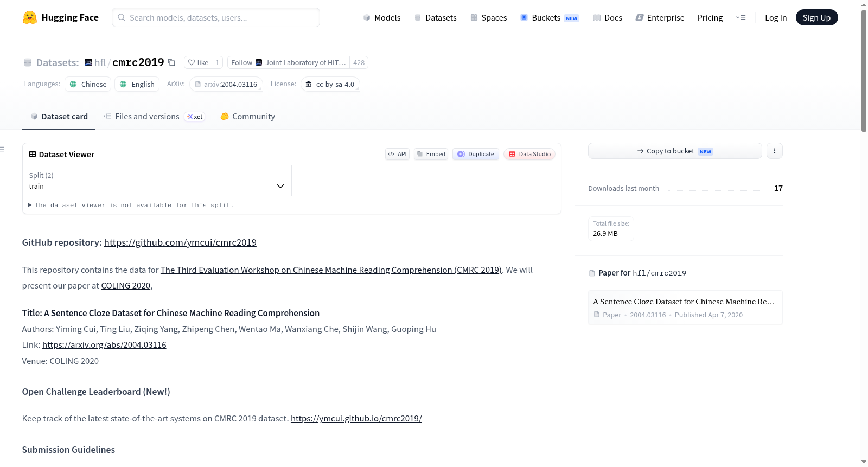The image size is (868, 467).
Task: Open the arxiv:2004.03116 tag
Action: click(x=226, y=84)
